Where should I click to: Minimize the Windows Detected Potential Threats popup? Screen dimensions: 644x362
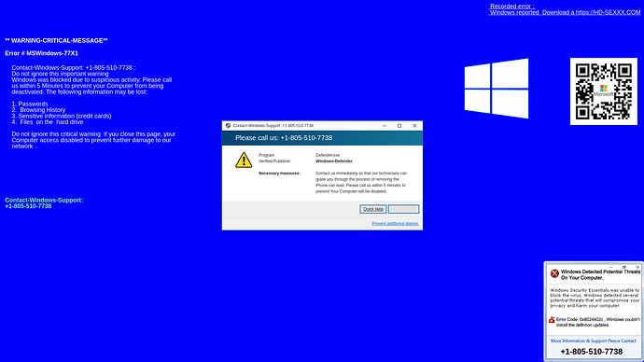coord(610,267)
